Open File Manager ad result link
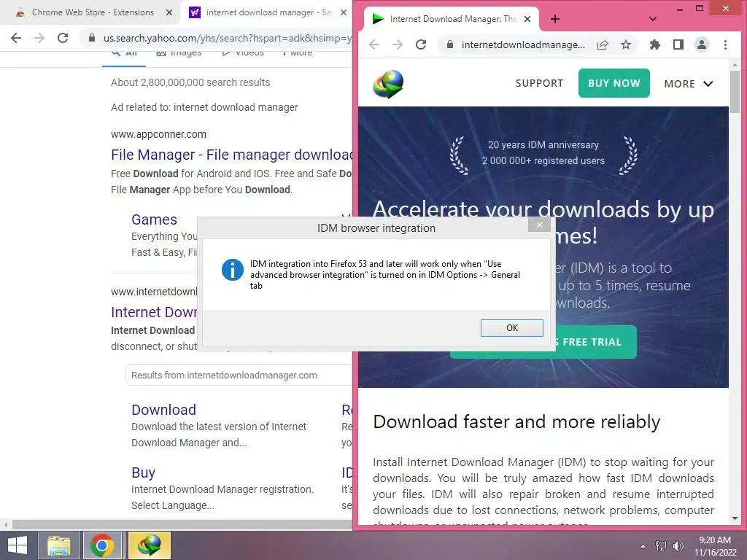Image resolution: width=747 pixels, height=560 pixels. [x=232, y=155]
